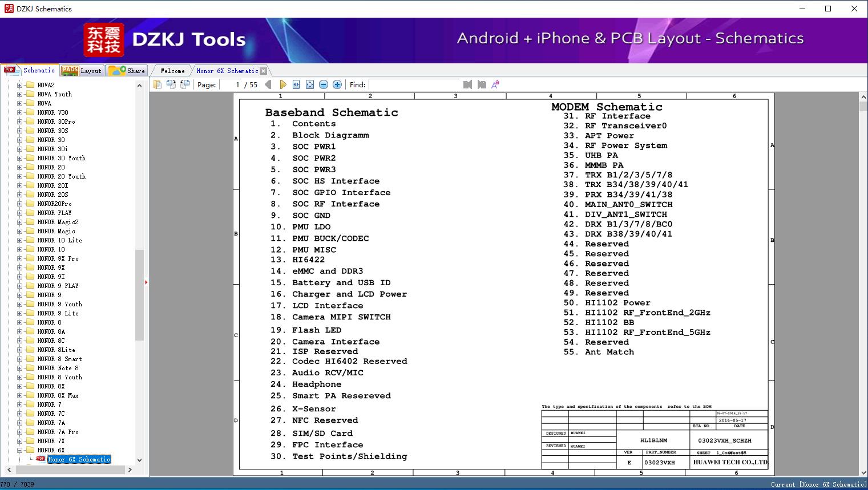Click 'Charger and LCD Power' contents entry

[349, 294]
